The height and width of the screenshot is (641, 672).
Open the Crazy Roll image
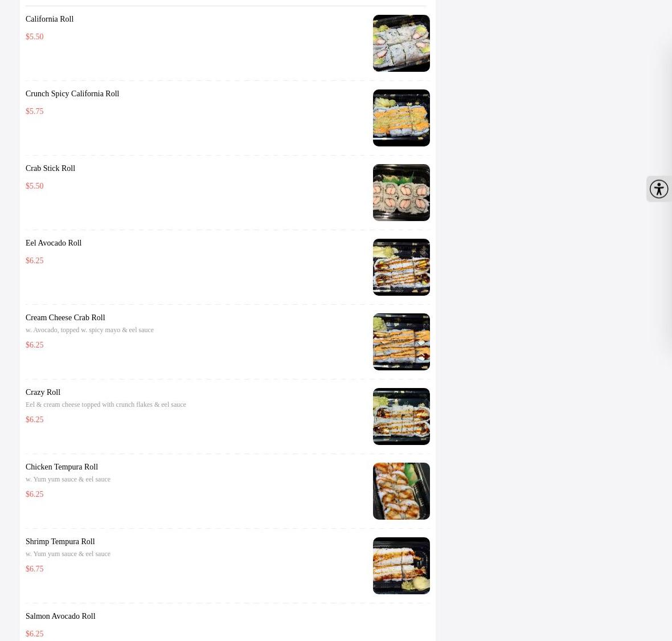tap(401, 417)
